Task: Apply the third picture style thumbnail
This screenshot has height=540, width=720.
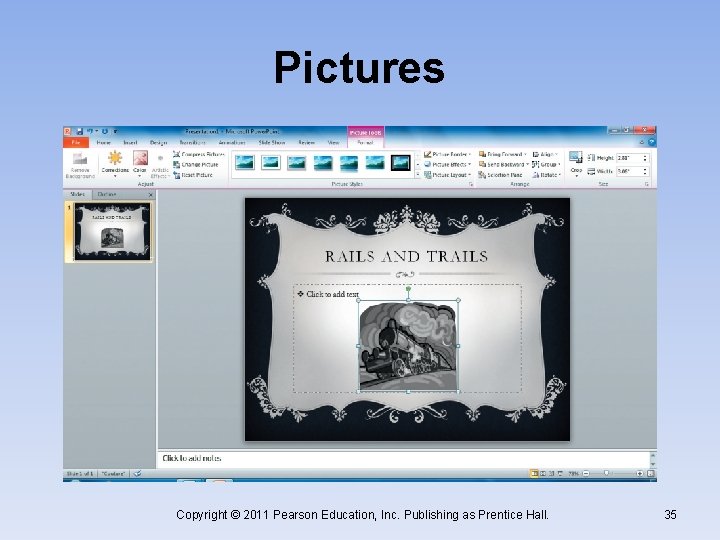Action: tap(297, 163)
